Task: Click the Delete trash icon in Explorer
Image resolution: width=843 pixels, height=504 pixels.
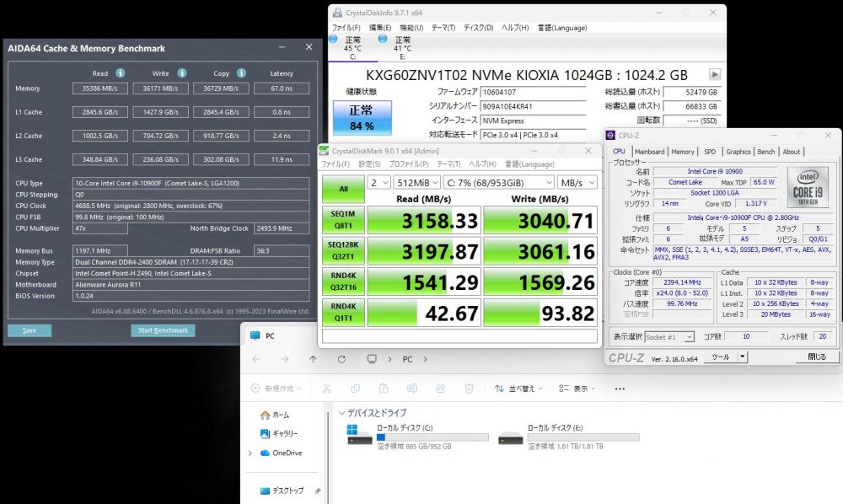Action: pyautogui.click(x=469, y=389)
